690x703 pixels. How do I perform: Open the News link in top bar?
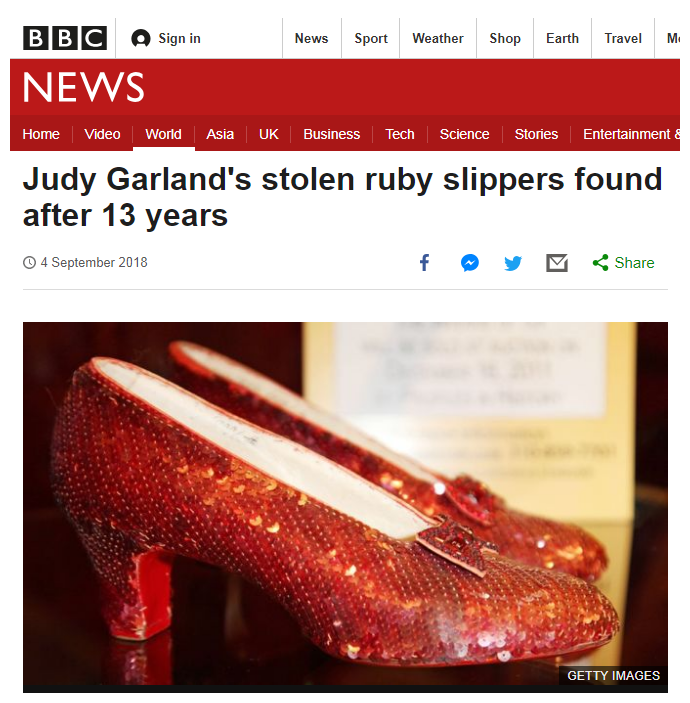coord(311,39)
